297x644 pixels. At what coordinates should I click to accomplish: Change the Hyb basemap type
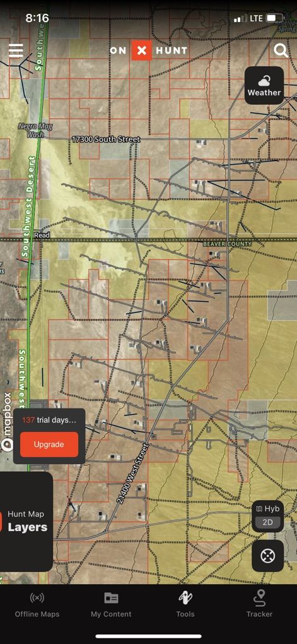pyautogui.click(x=267, y=508)
